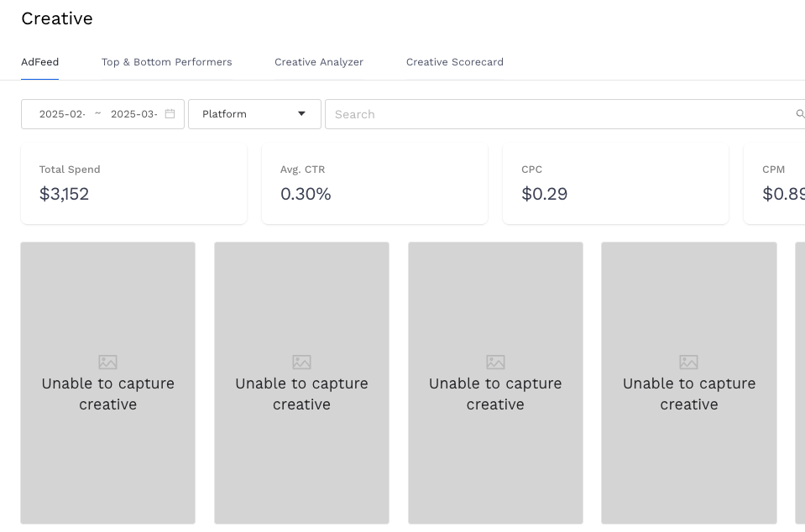805x532 pixels.
Task: Open the Top & Bottom Performers tab
Action: pyautogui.click(x=166, y=62)
